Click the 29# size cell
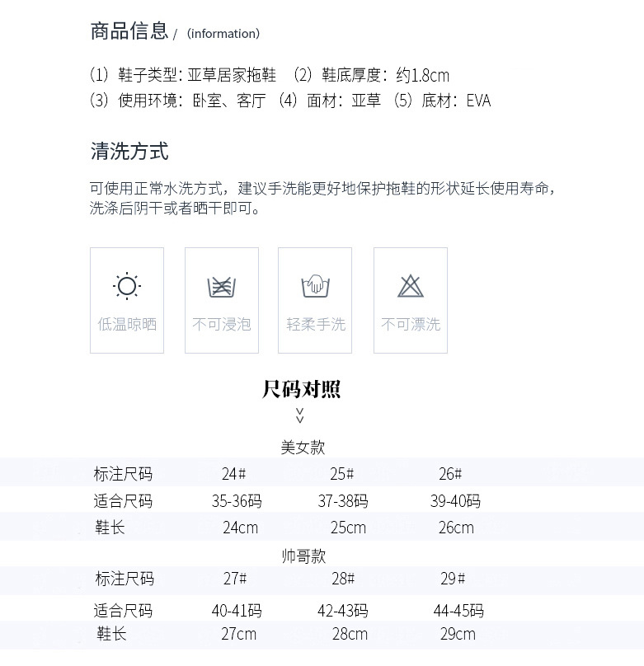 [x=453, y=579]
